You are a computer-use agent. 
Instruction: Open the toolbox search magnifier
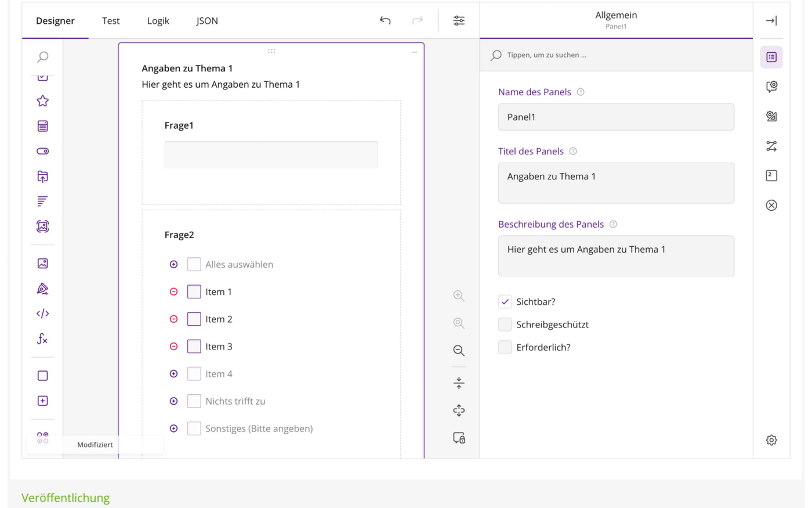tap(42, 57)
